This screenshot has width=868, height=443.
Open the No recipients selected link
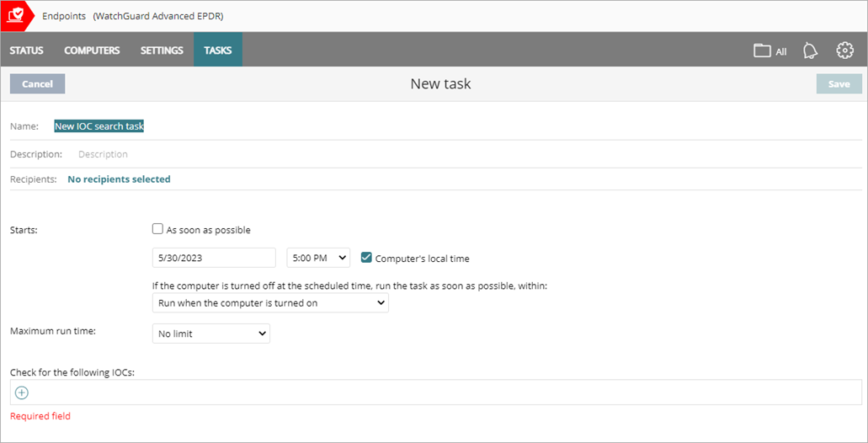(119, 179)
